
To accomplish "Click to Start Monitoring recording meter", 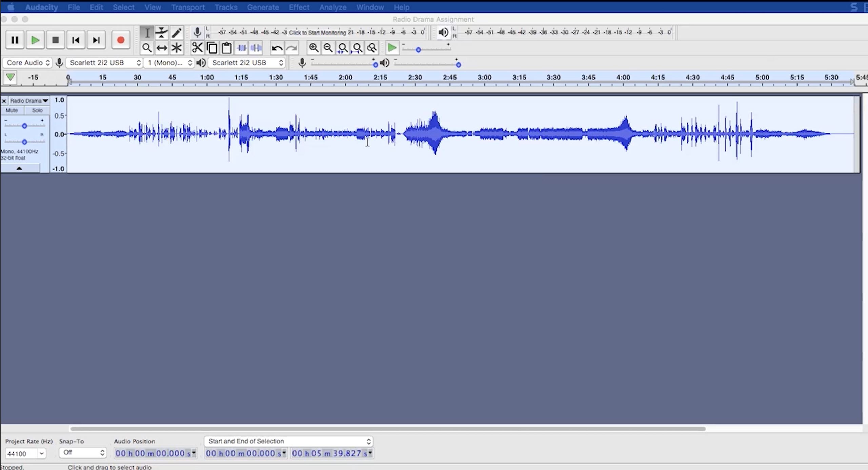I will pyautogui.click(x=317, y=33).
